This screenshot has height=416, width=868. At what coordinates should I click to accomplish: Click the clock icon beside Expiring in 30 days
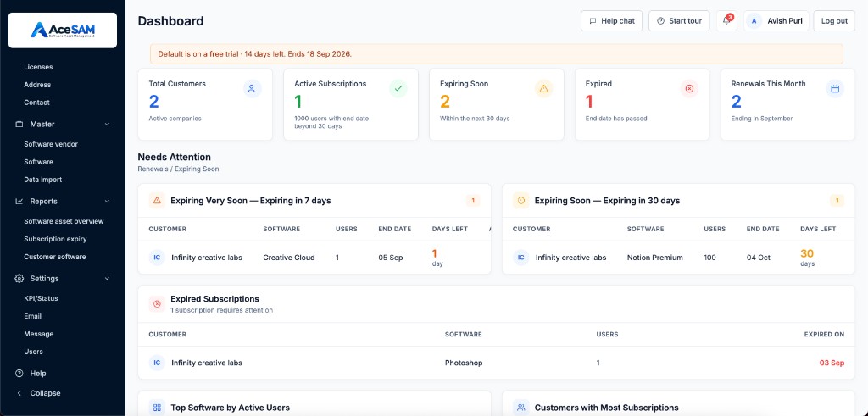521,200
